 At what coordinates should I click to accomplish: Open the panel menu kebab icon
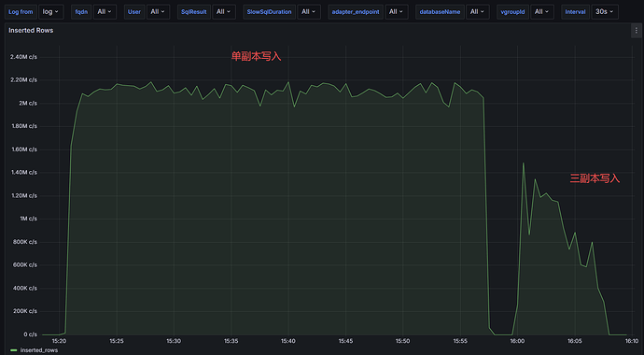click(x=637, y=31)
